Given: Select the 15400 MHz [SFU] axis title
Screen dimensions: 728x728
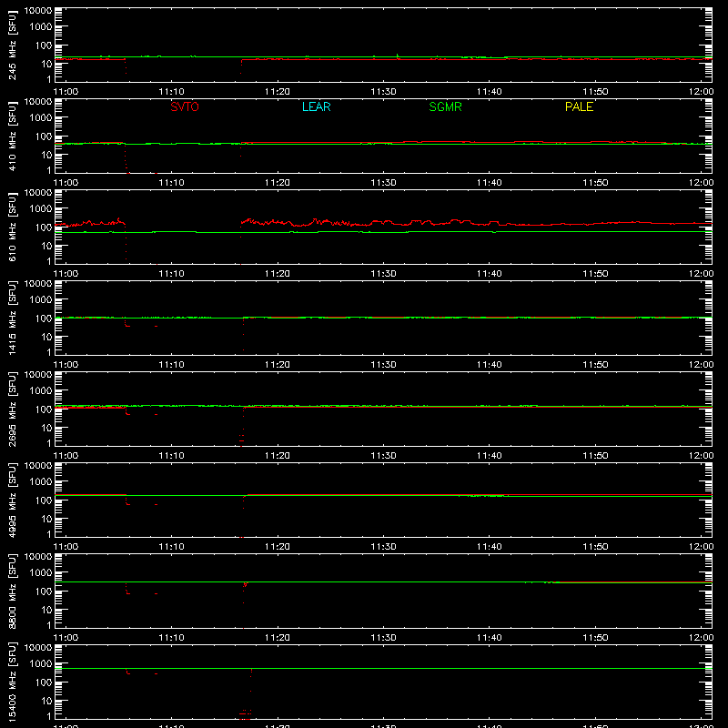Looking at the screenshot, I should tap(13, 682).
